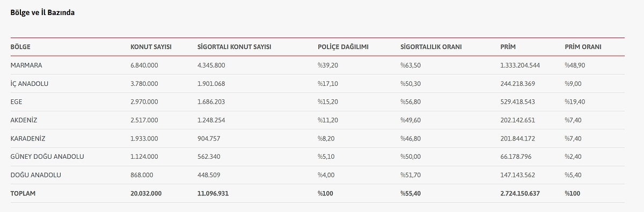This screenshot has width=644, height=212.
Task: Select the MARMARA region row
Action: pos(318,65)
